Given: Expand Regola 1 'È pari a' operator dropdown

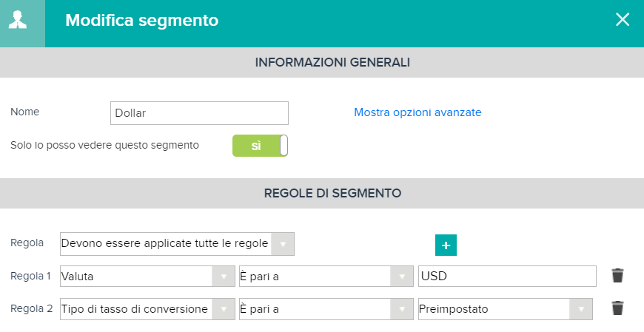Looking at the screenshot, I should click(326, 277).
